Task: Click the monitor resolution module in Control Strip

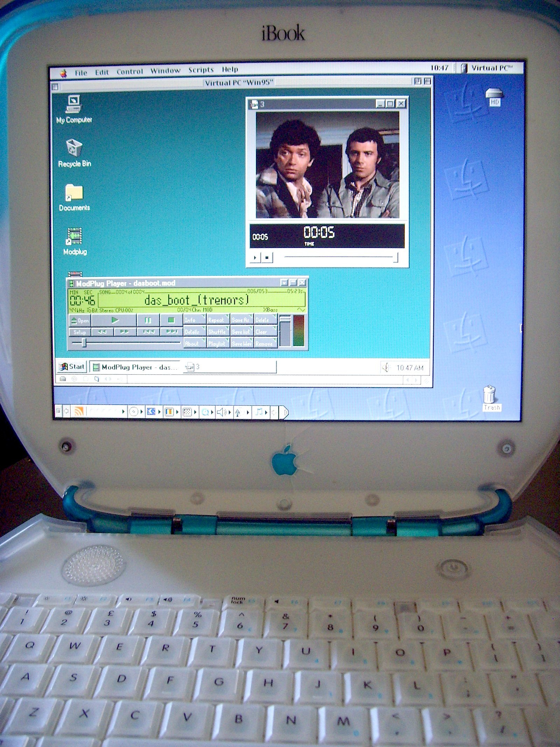Action: [188, 412]
